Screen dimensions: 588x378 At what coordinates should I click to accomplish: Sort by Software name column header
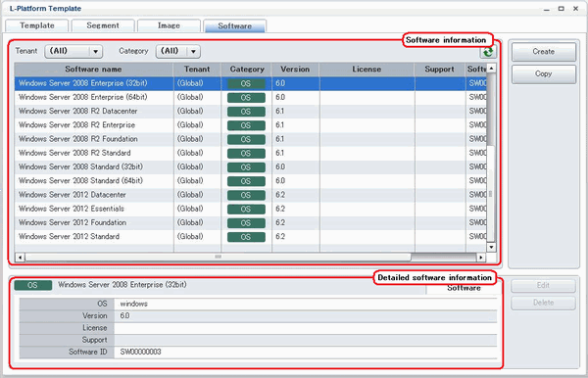(x=93, y=70)
